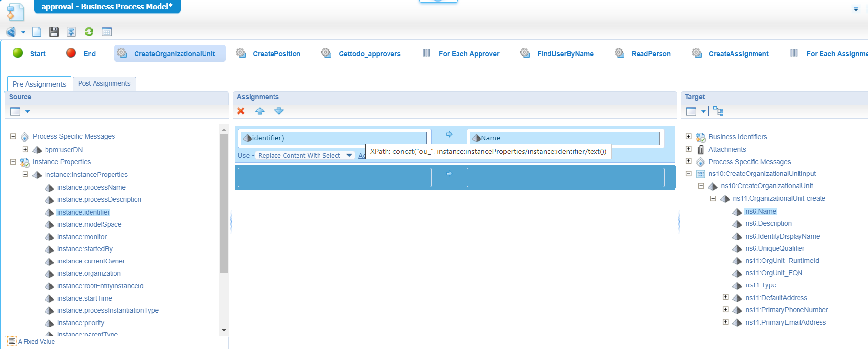Switch to the Post Assignments tab
Viewport: 868px width, 349px height.
(104, 84)
